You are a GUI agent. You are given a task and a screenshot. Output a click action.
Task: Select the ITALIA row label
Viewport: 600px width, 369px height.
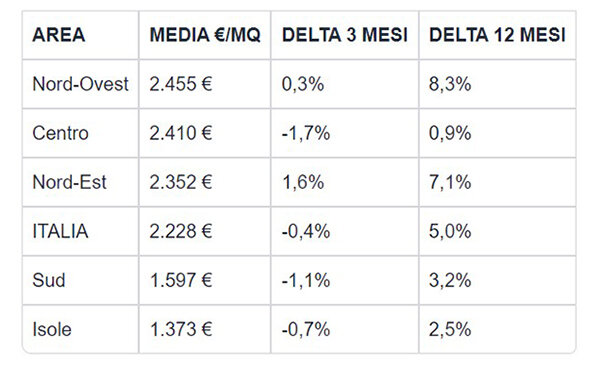pyautogui.click(x=60, y=231)
